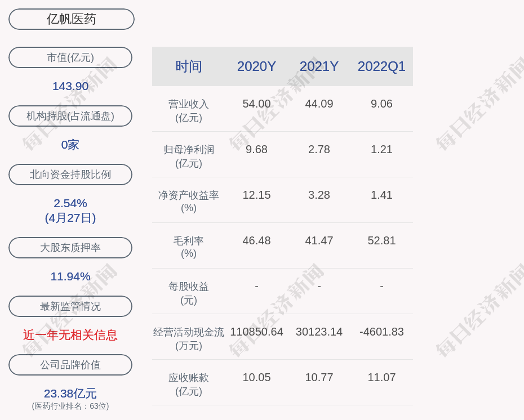The height and width of the screenshot is (420, 524).
Task: Open the 最新监管情况 label
Action: (x=70, y=306)
